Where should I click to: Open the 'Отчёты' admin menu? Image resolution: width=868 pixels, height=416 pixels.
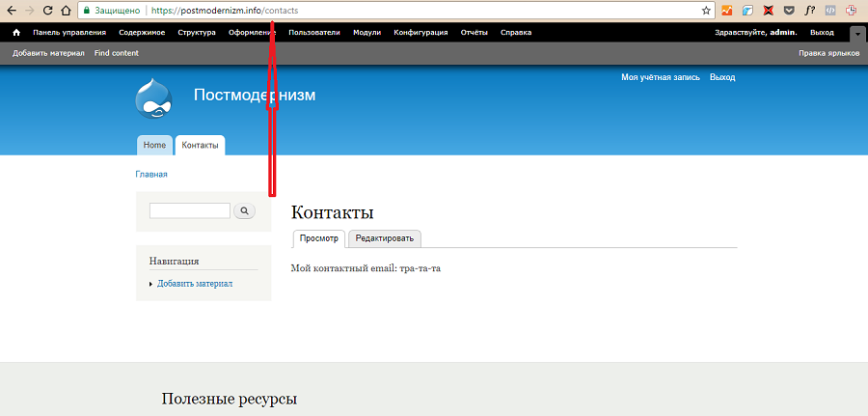[x=474, y=33]
